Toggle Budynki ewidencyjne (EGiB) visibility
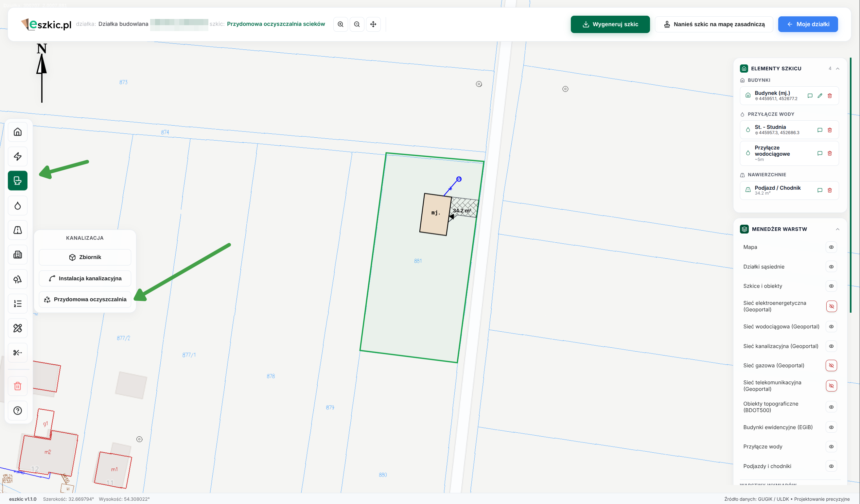This screenshot has width=860, height=504. click(x=831, y=427)
